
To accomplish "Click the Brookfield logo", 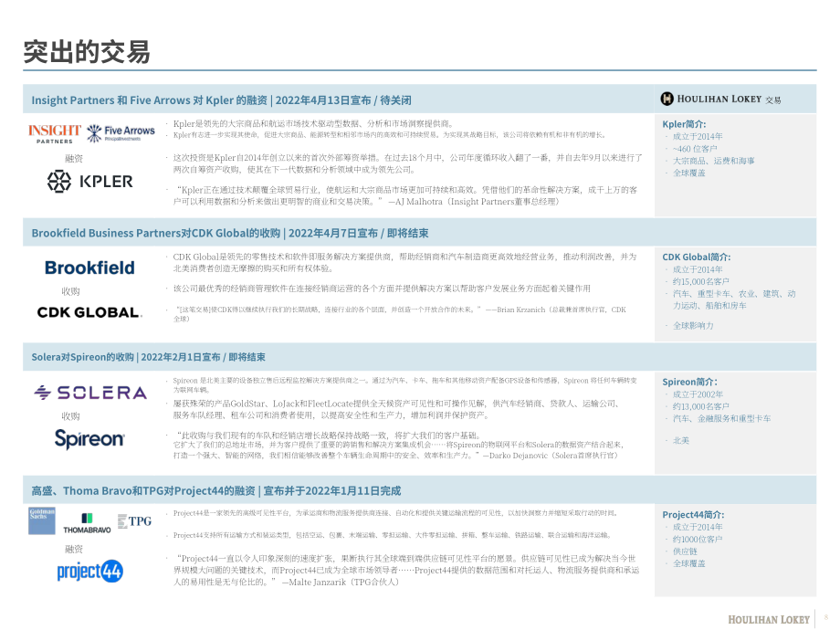I will (89, 268).
